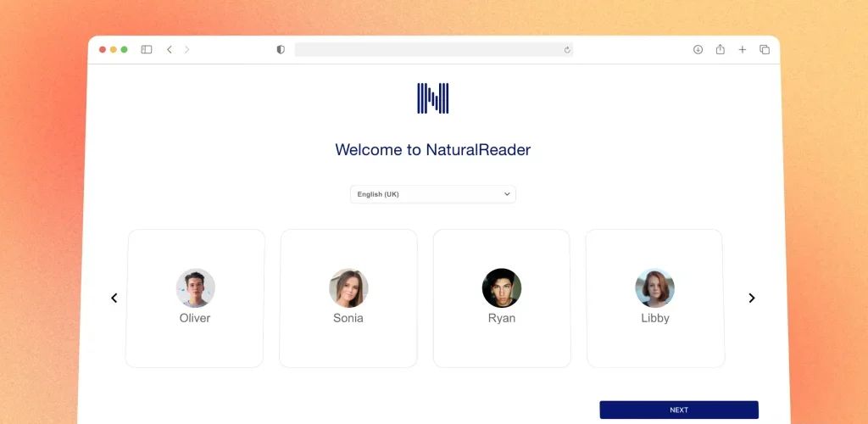The width and height of the screenshot is (868, 424).
Task: Go forward with the browser forward arrow
Action: (186, 50)
